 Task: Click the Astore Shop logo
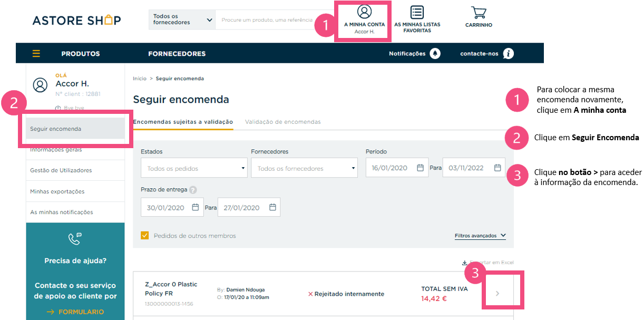77,20
